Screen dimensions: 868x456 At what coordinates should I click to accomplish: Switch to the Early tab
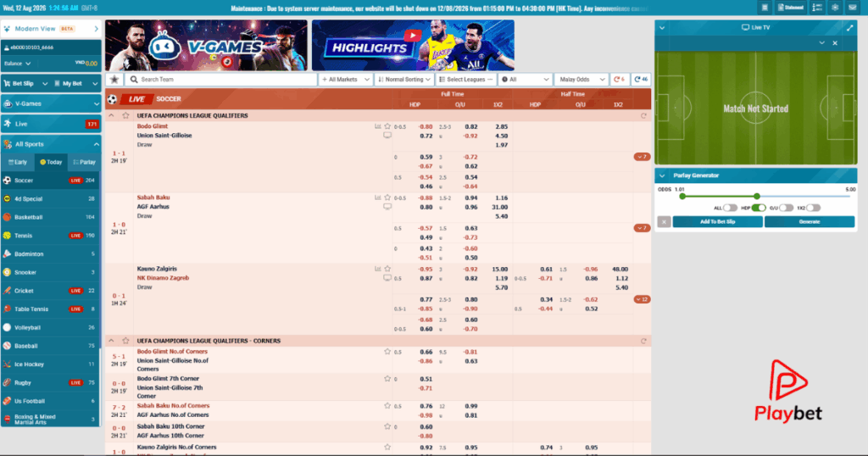[x=18, y=162]
